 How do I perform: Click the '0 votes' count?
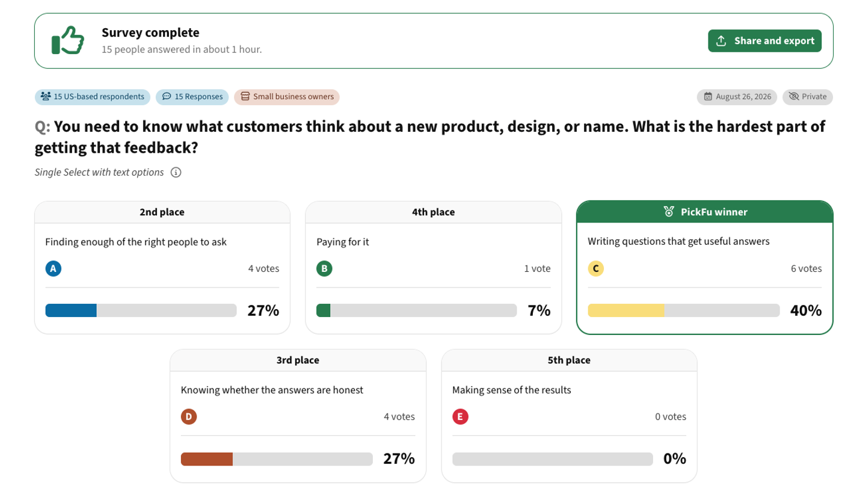click(x=671, y=416)
